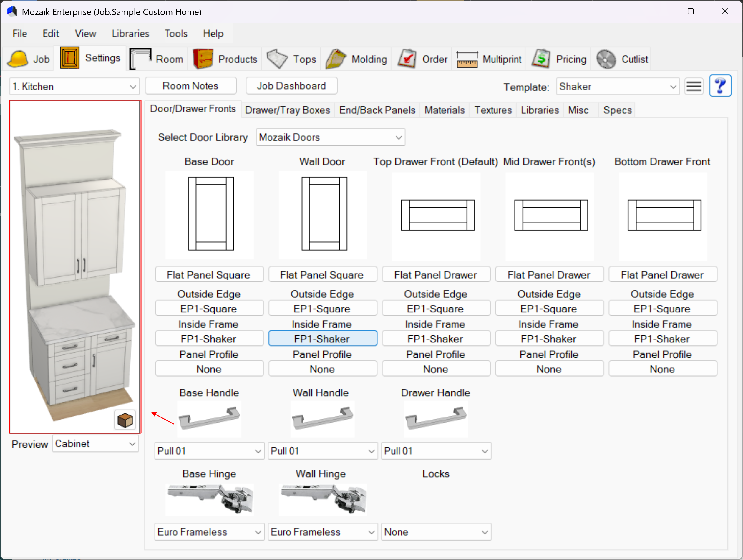Image resolution: width=743 pixels, height=560 pixels.
Task: Open the Tops countertop icon
Action: tap(277, 59)
